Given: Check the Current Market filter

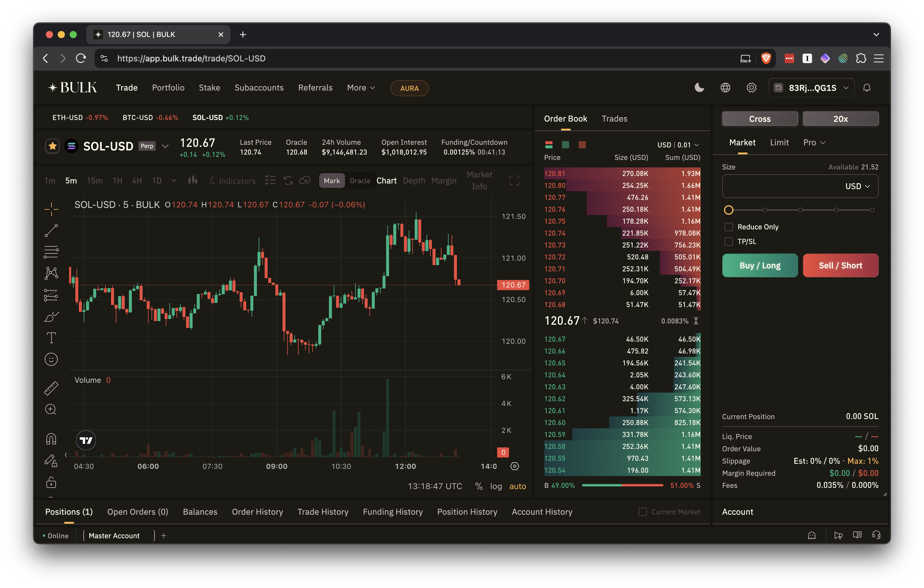Looking at the screenshot, I should pos(642,512).
